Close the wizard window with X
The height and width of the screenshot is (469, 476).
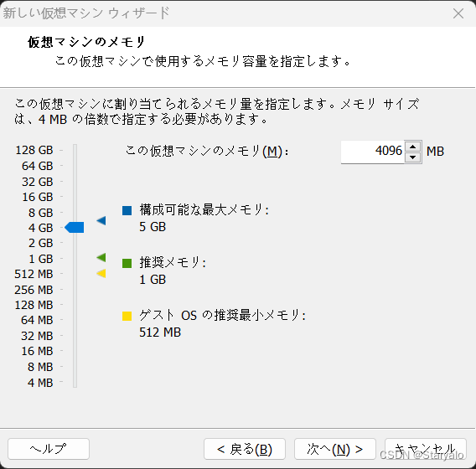pos(458,13)
